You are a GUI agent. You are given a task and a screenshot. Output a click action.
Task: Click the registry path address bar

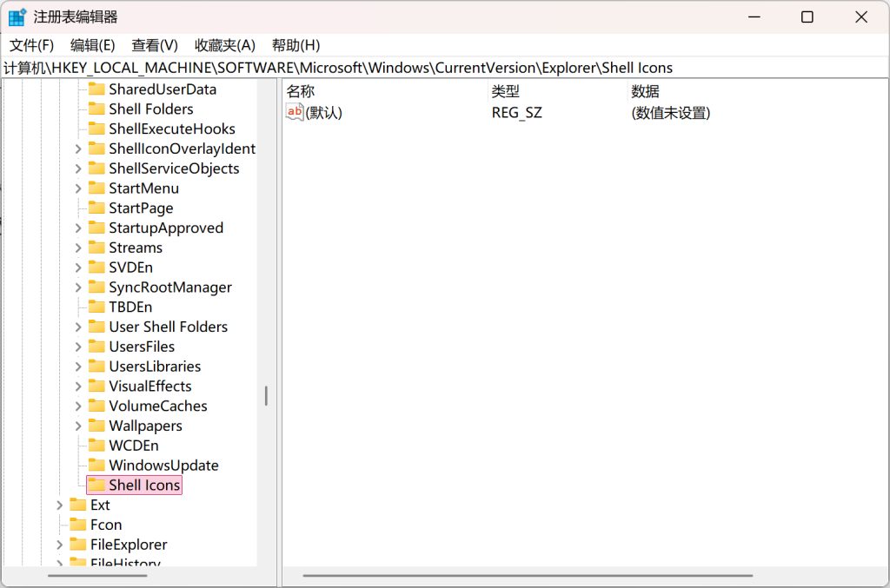444,68
